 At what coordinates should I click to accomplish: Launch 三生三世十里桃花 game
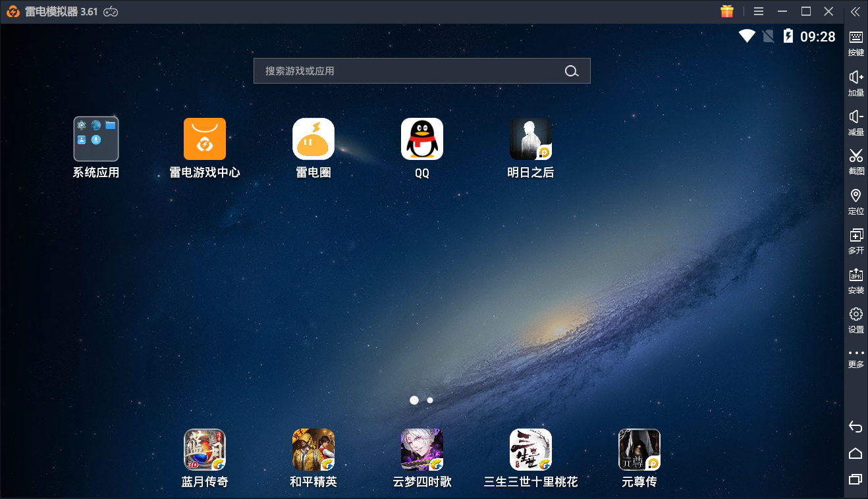tap(531, 450)
